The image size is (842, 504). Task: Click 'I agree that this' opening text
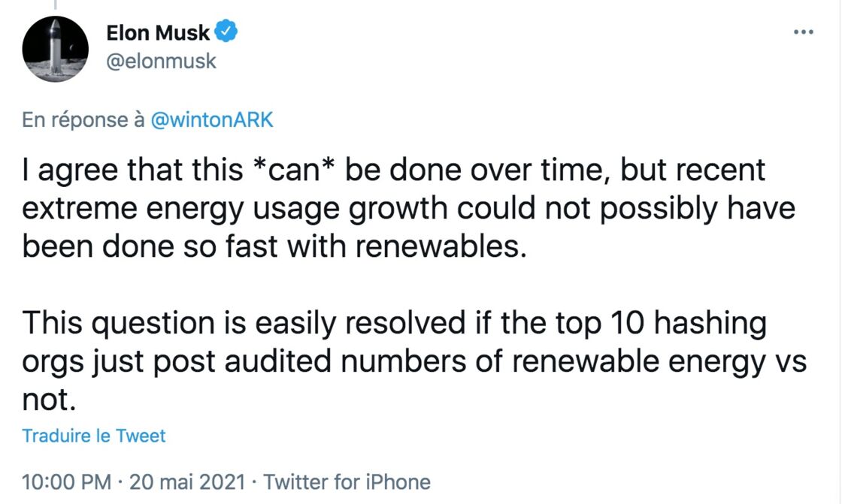coord(132,170)
